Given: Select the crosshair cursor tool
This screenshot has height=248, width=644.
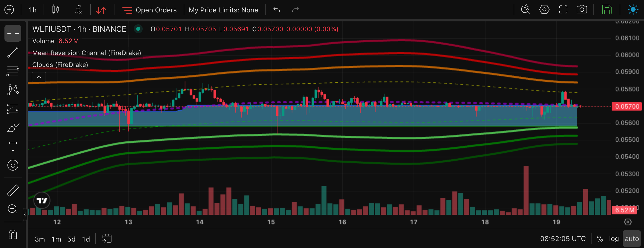Looking at the screenshot, I should coord(13,33).
